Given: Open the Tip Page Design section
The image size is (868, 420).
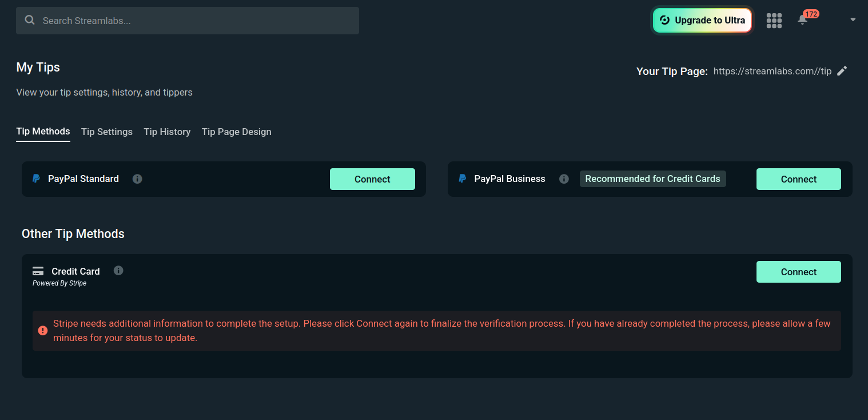Looking at the screenshot, I should tap(236, 132).
